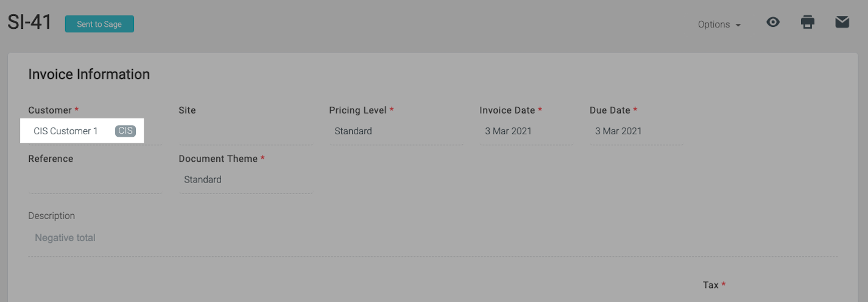Click the caret arrow beside Options

coord(738,26)
